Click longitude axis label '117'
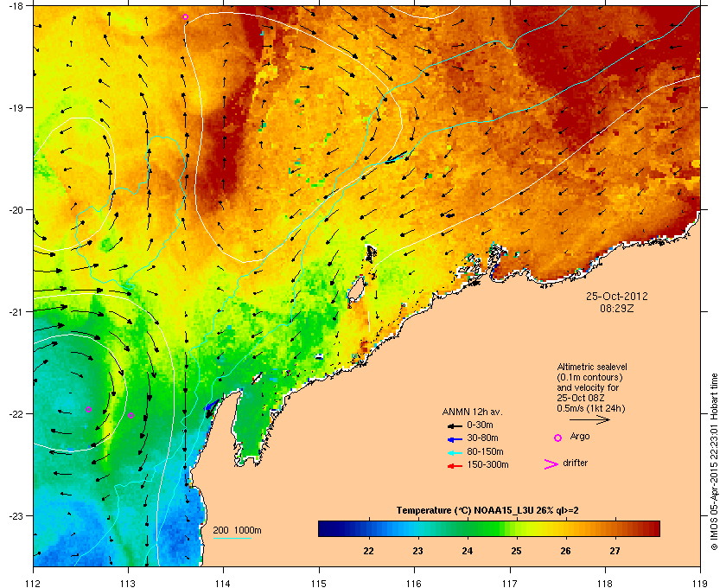726x588 pixels. [510, 584]
